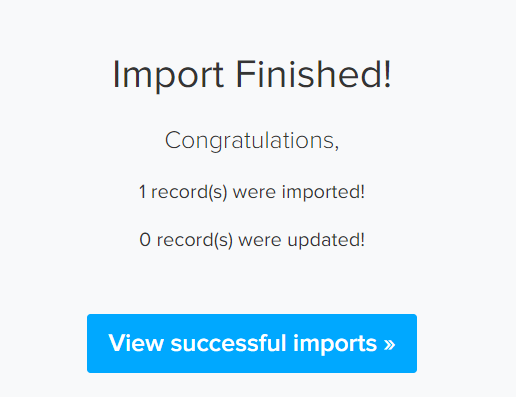Click the 0 record(s) were updated message
Image resolution: width=516 pixels, height=397 pixels.
(252, 240)
